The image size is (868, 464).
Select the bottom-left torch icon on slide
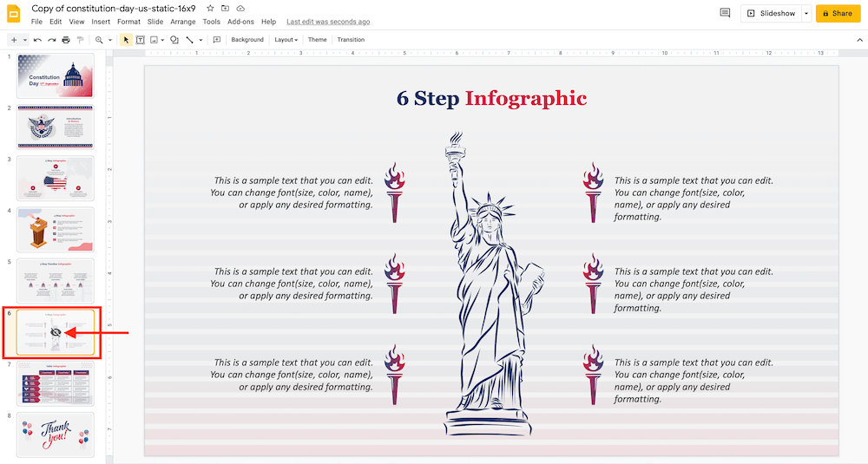tap(395, 375)
